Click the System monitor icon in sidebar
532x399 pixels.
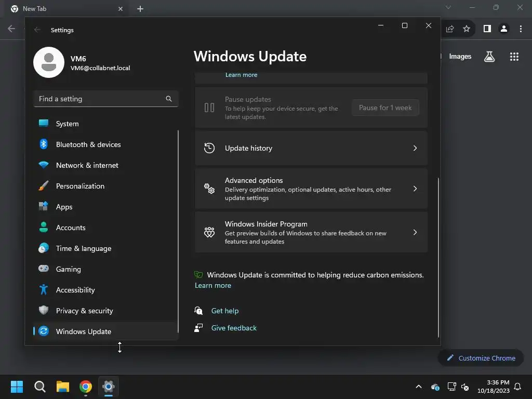click(44, 123)
